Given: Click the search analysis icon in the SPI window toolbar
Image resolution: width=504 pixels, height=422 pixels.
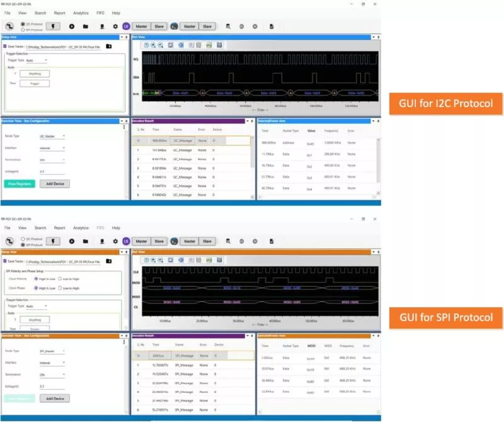Looking at the screenshot, I should [x=227, y=241].
